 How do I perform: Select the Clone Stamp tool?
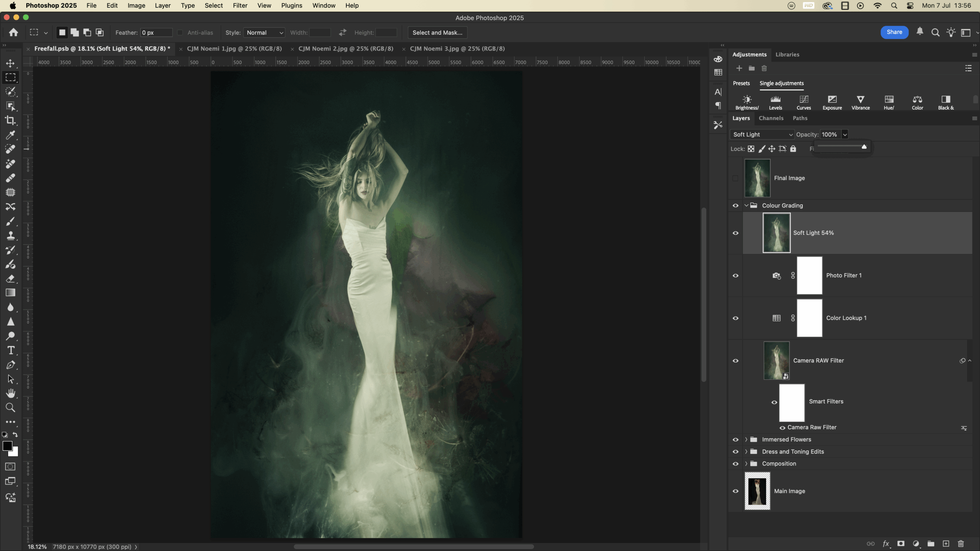click(x=10, y=236)
